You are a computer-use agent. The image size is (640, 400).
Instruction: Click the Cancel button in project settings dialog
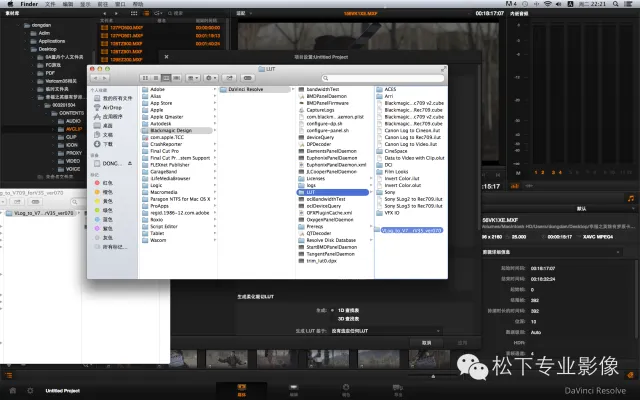[426, 343]
